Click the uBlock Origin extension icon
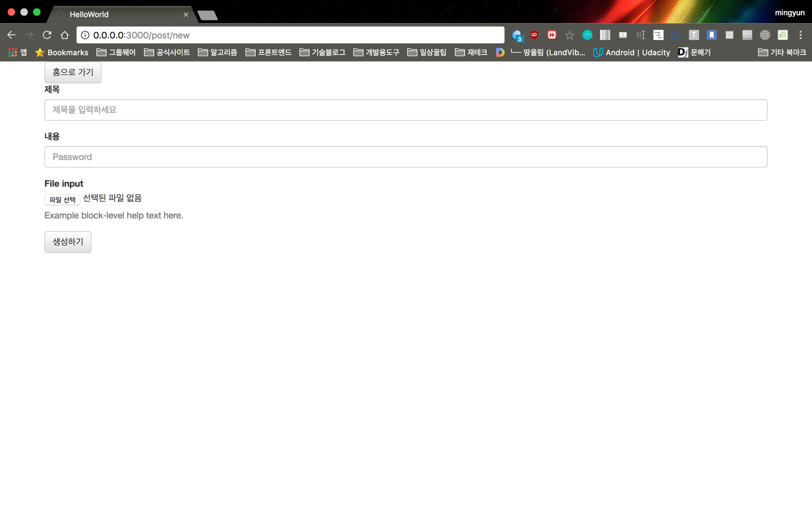 point(534,35)
